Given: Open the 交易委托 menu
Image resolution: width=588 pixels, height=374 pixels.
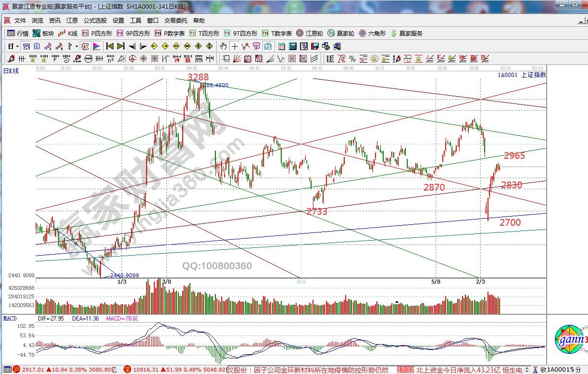Looking at the screenshot, I should point(176,21).
